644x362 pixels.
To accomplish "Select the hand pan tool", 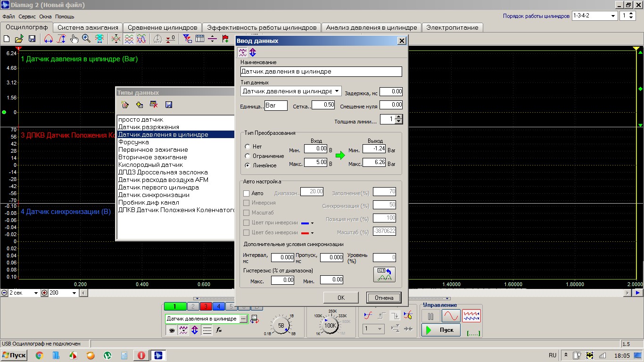I will pos(74,39).
